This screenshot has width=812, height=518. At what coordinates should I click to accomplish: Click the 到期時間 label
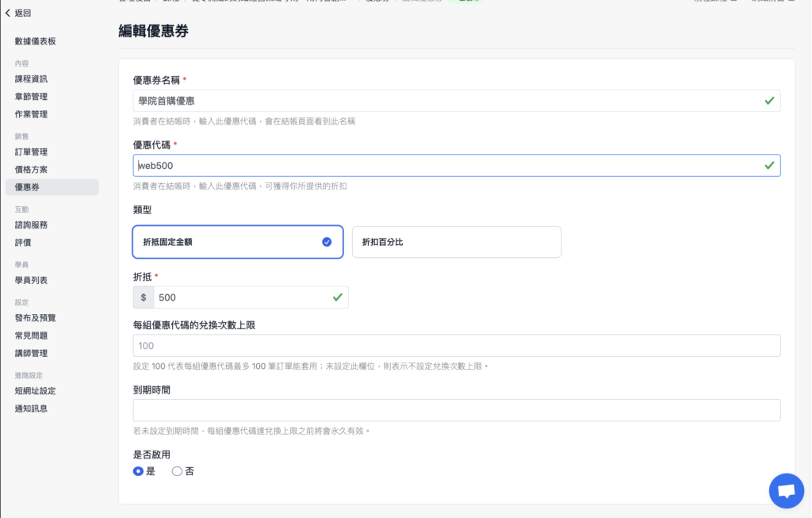(x=151, y=390)
